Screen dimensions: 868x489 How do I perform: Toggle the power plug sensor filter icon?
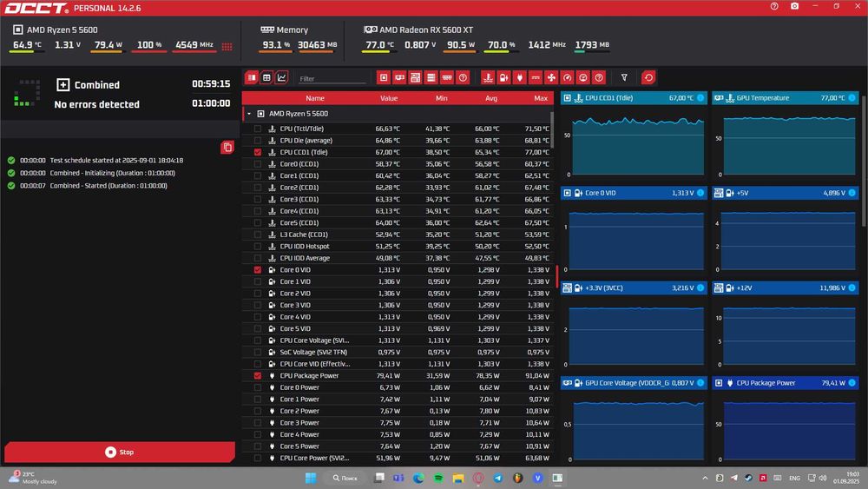click(520, 77)
